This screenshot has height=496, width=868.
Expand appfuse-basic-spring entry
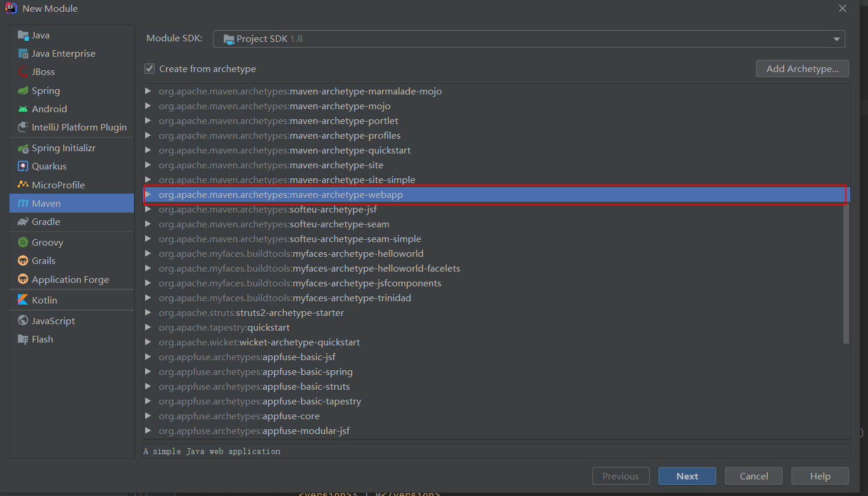coord(148,371)
